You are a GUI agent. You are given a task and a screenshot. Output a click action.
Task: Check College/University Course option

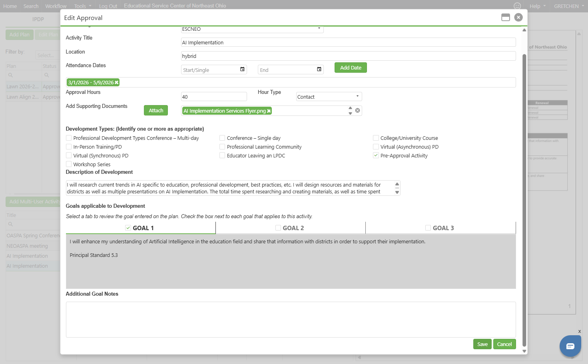(x=376, y=138)
